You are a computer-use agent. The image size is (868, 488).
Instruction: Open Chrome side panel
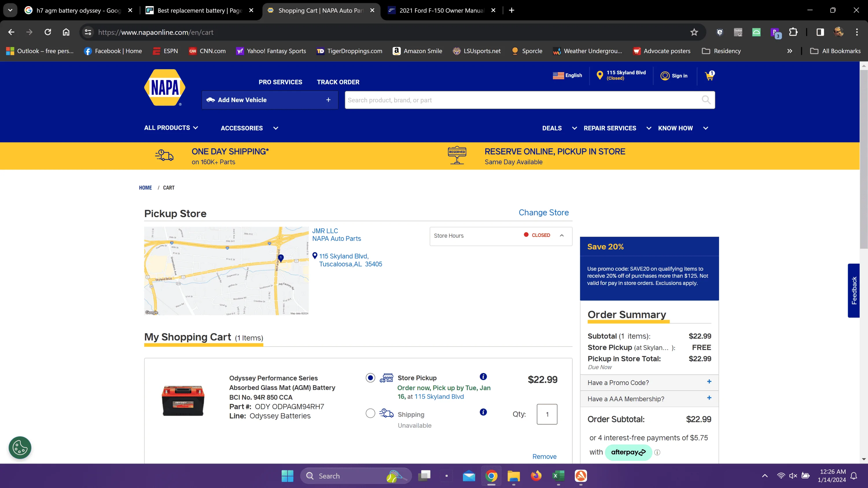(x=820, y=32)
